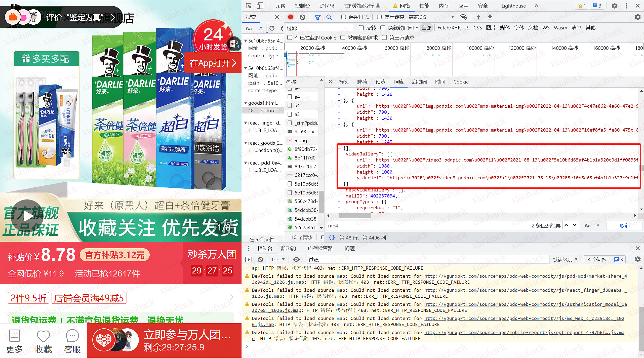The height and width of the screenshot is (358, 644).
Task: Click the response horizontal scrollbar thumb
Action: [355, 216]
